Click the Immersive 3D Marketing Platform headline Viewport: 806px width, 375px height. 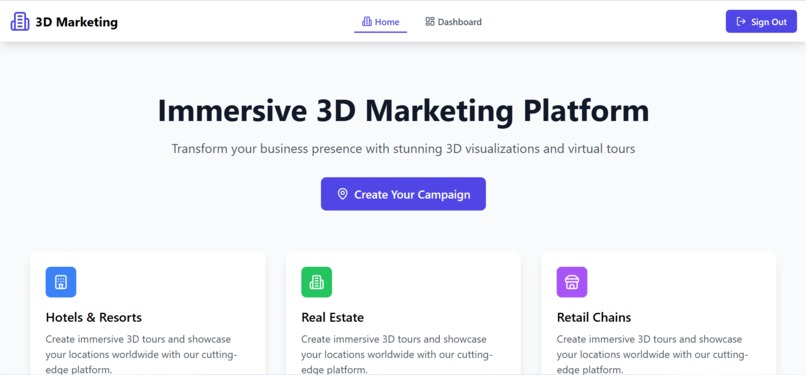(403, 110)
